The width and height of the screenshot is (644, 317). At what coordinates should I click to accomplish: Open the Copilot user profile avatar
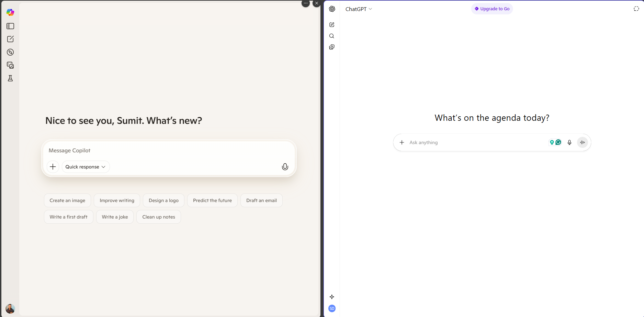[x=10, y=308]
